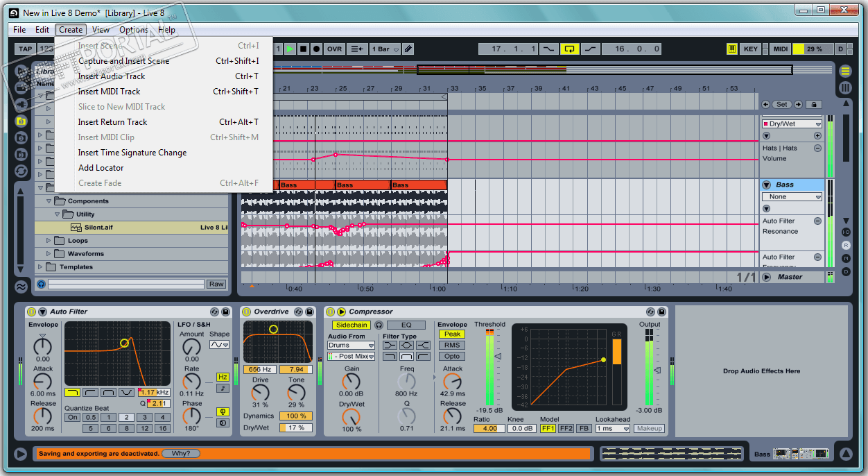Click the Overdrive Dry/Wet 17 % slider
This screenshot has height=476, width=868.
coord(296,428)
